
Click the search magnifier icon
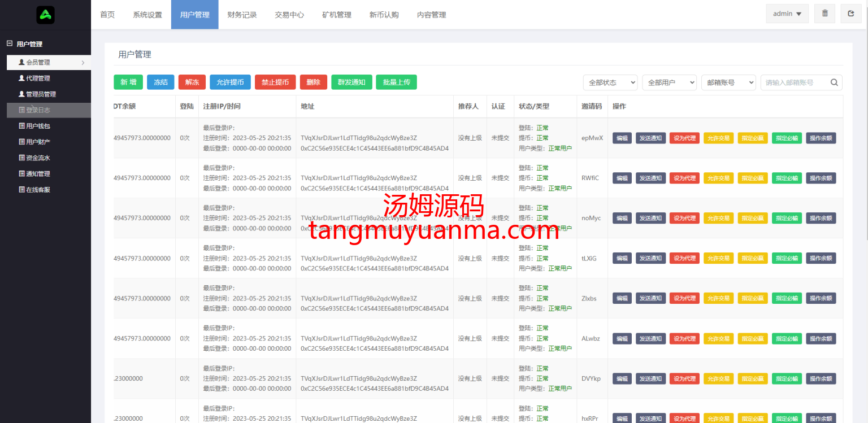(x=834, y=82)
